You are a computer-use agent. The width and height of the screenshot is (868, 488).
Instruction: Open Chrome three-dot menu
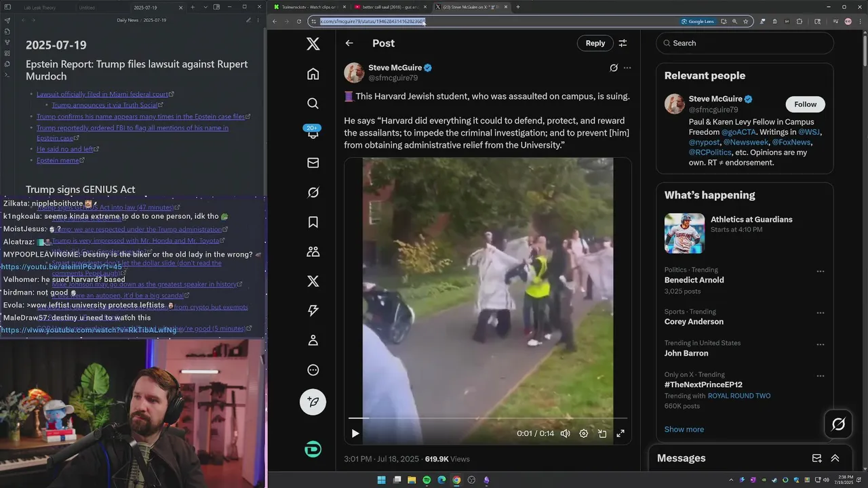pos(859,21)
